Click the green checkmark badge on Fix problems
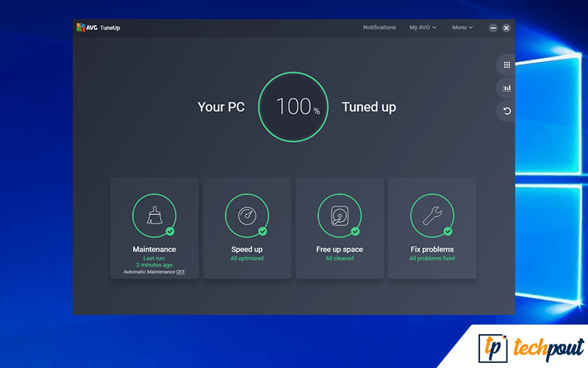 point(448,231)
